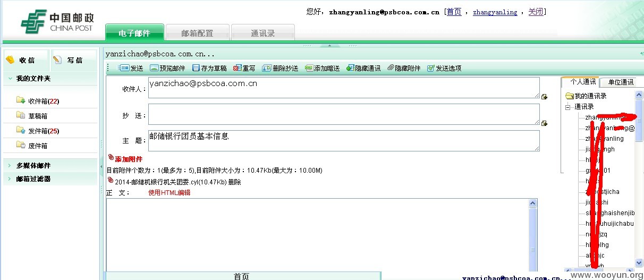644x280 pixels.
Task: Switch to the 电子邮件 tab
Action: (x=134, y=33)
